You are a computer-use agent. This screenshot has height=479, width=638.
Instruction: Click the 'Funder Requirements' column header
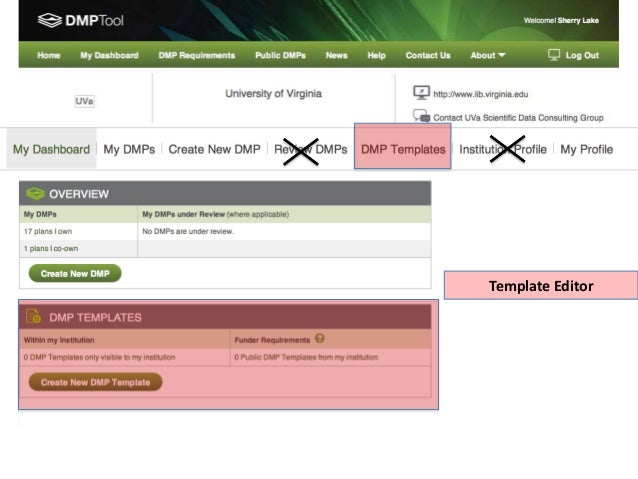(272, 340)
